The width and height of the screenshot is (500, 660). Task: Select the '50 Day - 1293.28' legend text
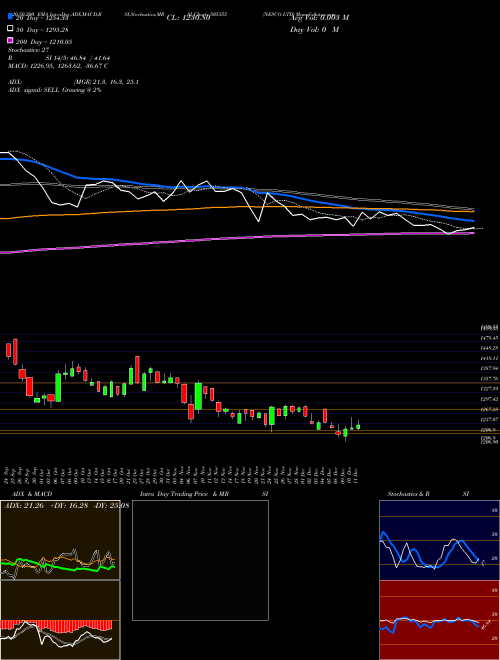point(42,30)
